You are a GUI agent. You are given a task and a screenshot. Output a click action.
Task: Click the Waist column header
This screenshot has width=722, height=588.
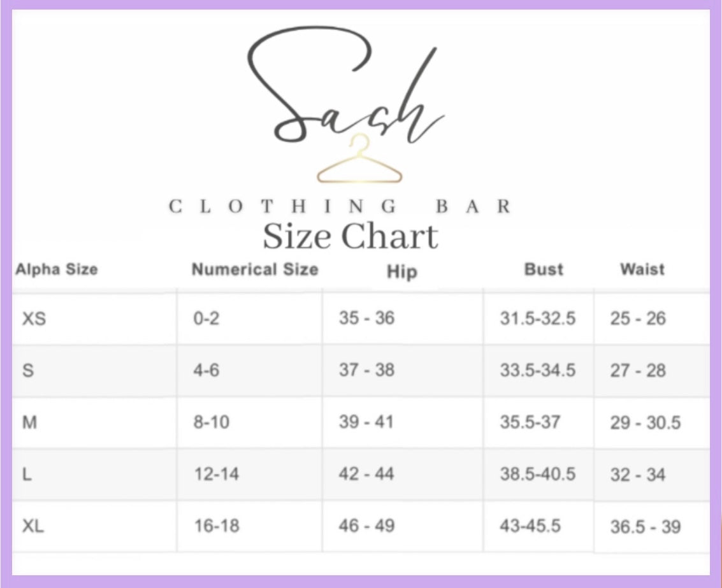642,269
